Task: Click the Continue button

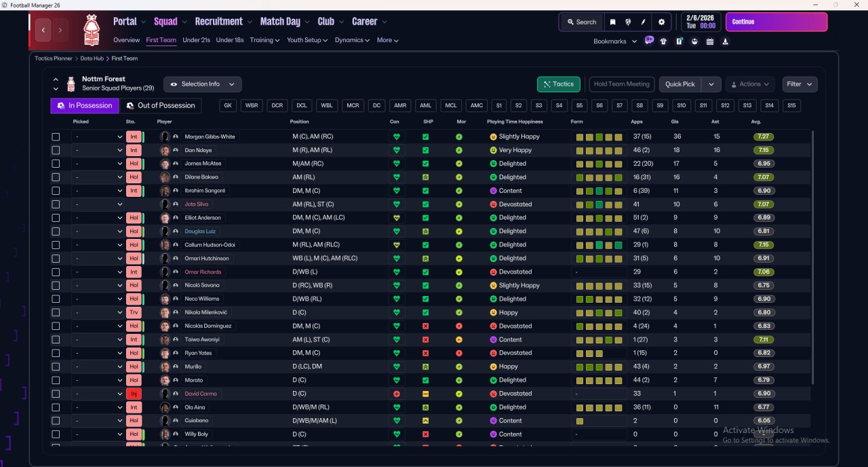Action: [776, 22]
